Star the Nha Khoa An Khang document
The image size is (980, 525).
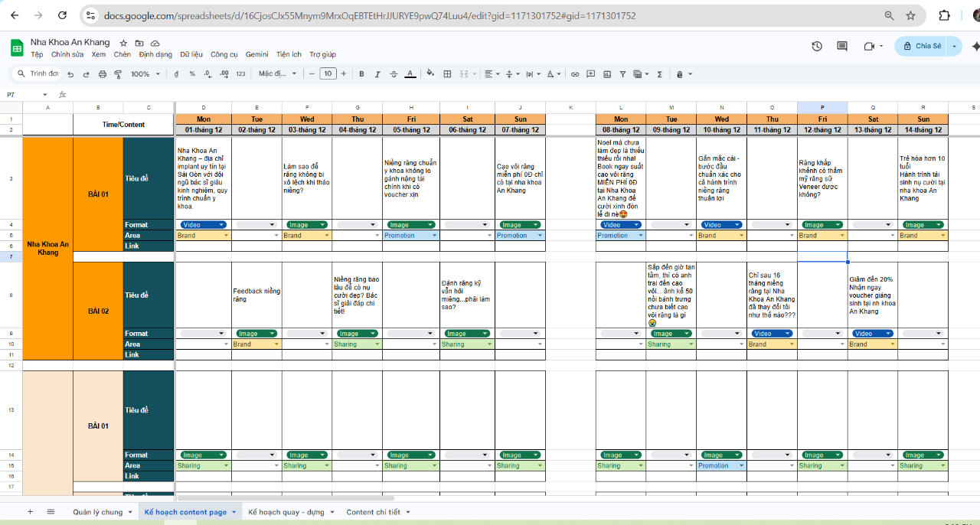point(123,43)
